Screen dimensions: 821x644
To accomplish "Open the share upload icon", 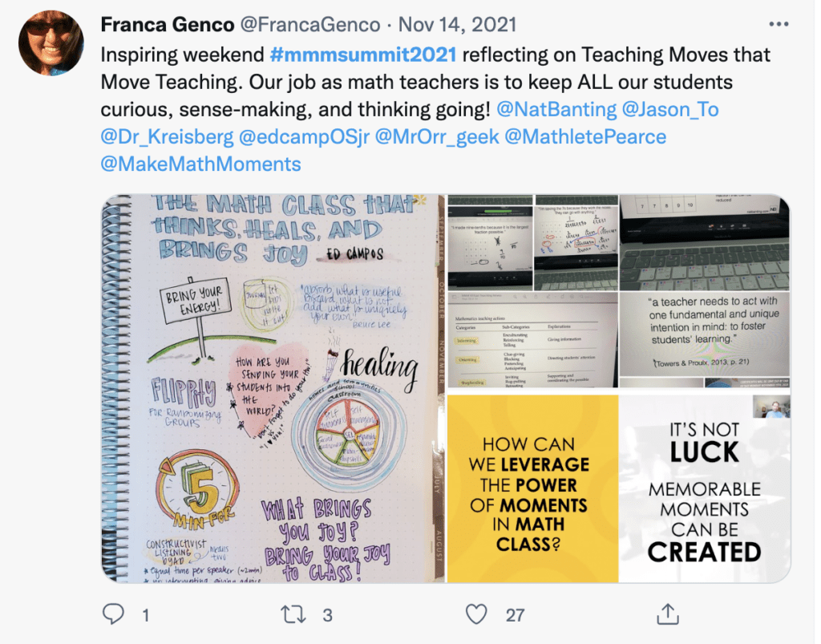I will tap(668, 614).
